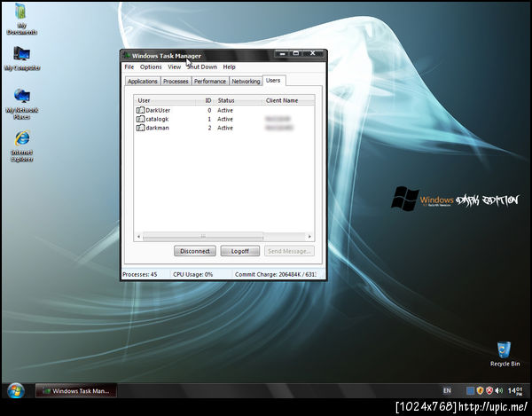Screen dimensions: 532x416
Task: Open the Options menu
Action: coord(151,67)
